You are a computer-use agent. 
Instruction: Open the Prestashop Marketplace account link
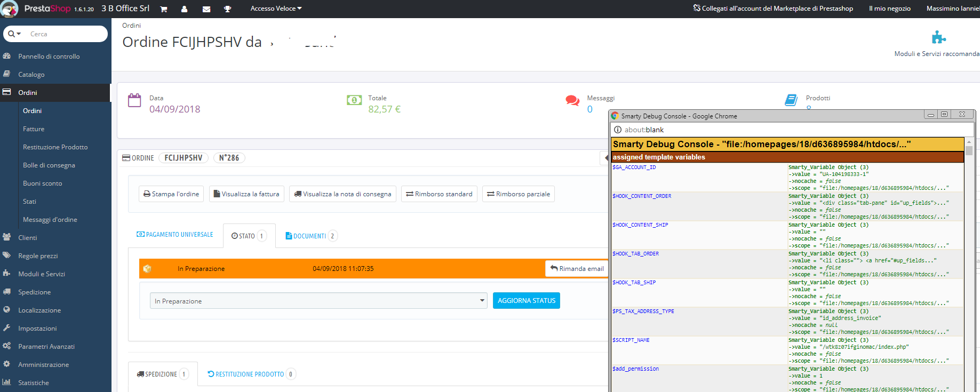point(773,9)
